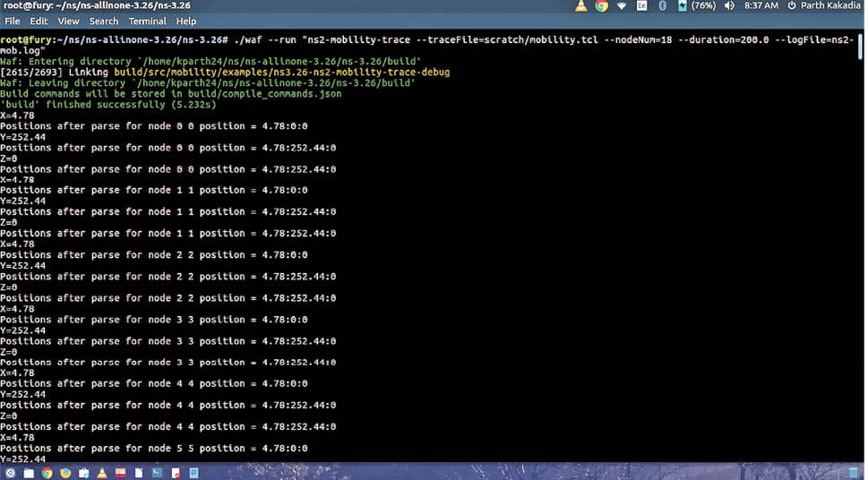Click the './waf --run' command line

click(426, 45)
